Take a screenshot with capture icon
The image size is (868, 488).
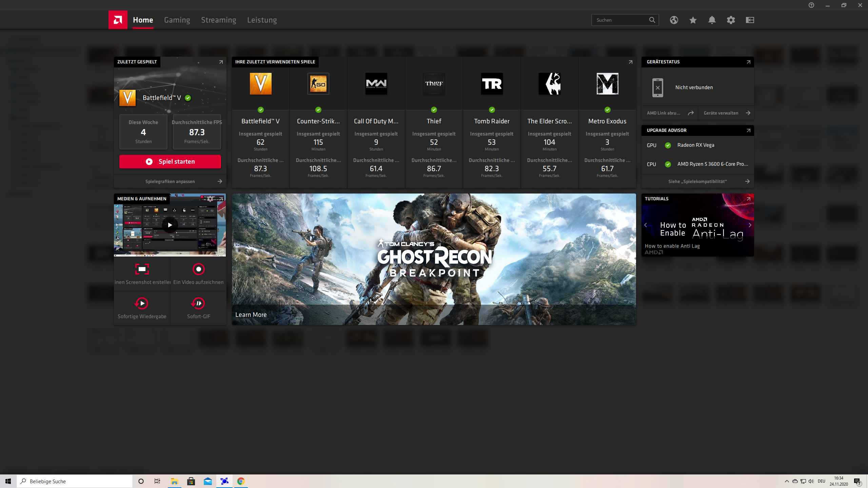click(142, 269)
